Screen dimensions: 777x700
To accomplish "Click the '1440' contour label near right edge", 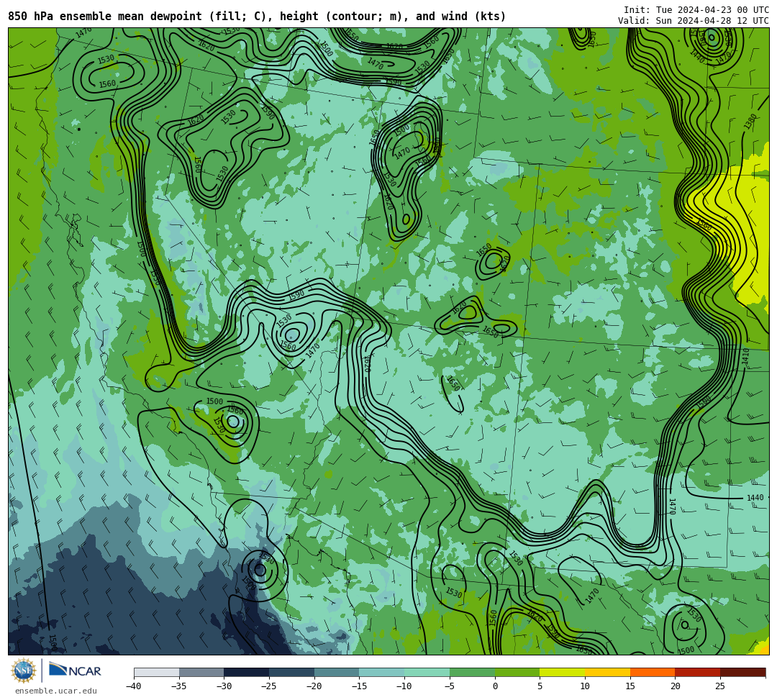I will click(x=755, y=497).
